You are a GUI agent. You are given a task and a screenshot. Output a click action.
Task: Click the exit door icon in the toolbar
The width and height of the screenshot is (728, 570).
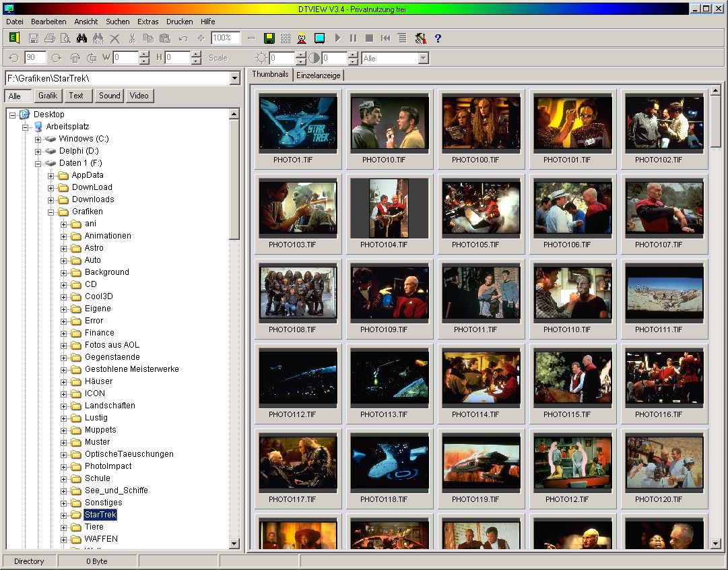(x=14, y=38)
